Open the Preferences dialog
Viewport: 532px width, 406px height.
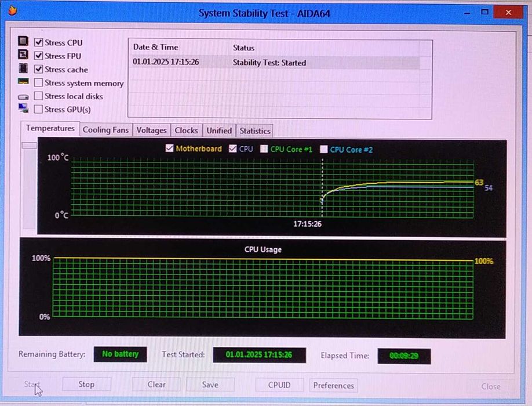tap(334, 386)
